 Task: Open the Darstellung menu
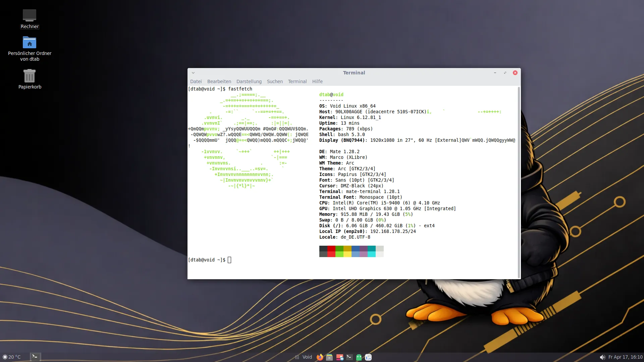point(249,81)
